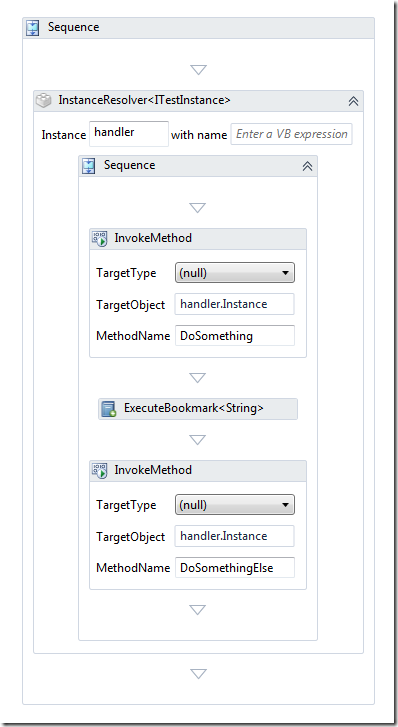Click the drop arrow above the InstanceResolver

(x=199, y=70)
